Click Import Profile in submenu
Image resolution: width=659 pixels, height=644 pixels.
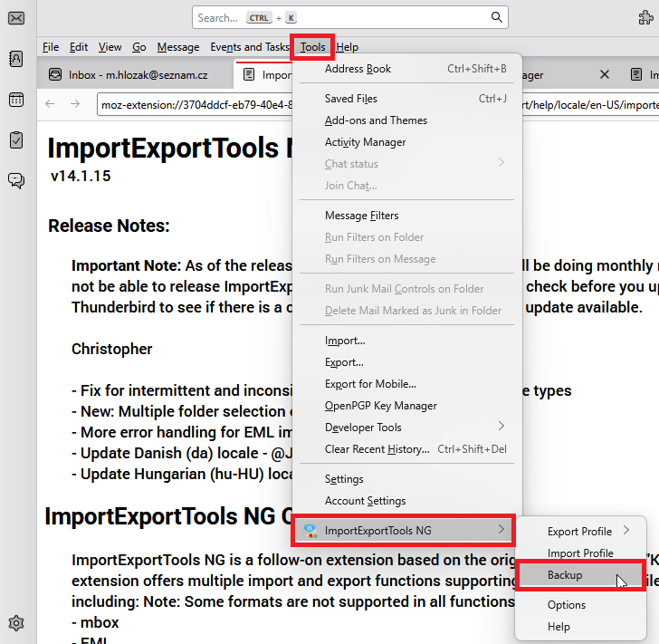(580, 553)
